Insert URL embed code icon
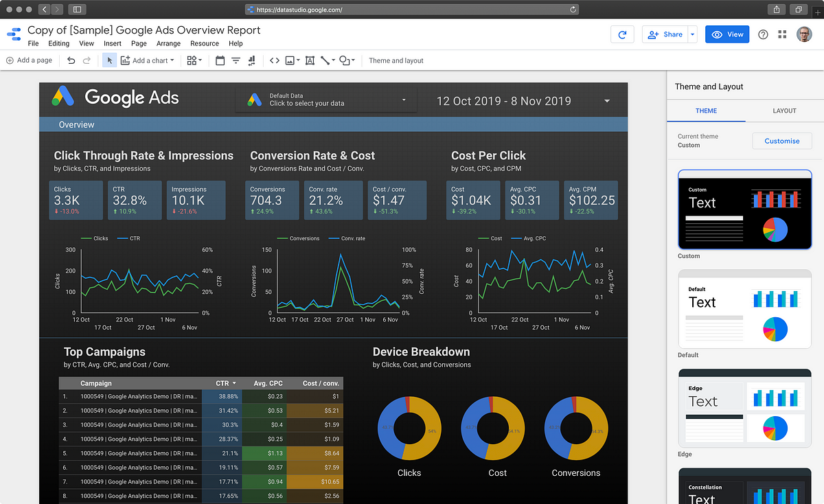824x504 pixels. click(274, 60)
